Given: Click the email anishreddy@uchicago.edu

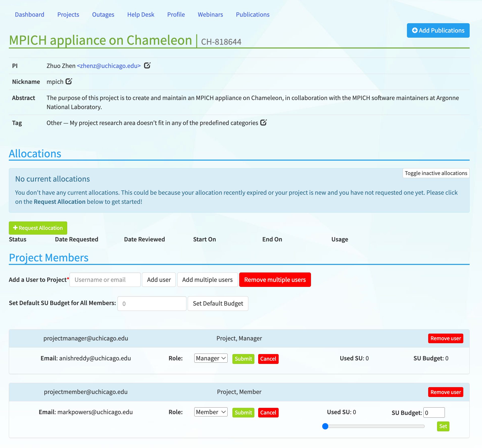Looking at the screenshot, I should click(x=95, y=358).
